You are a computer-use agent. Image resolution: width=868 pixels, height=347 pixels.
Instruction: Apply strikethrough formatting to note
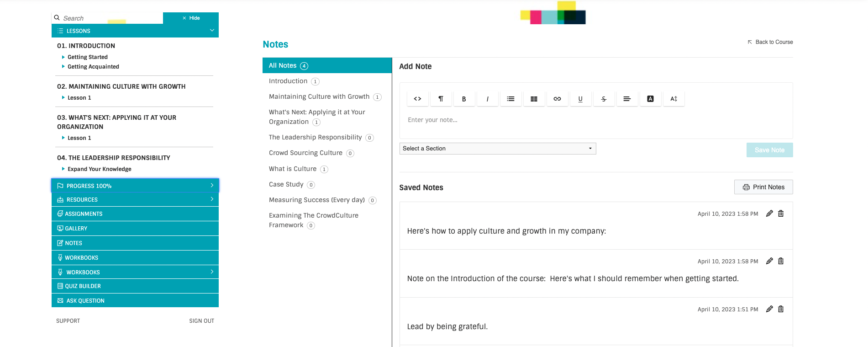pyautogui.click(x=604, y=99)
